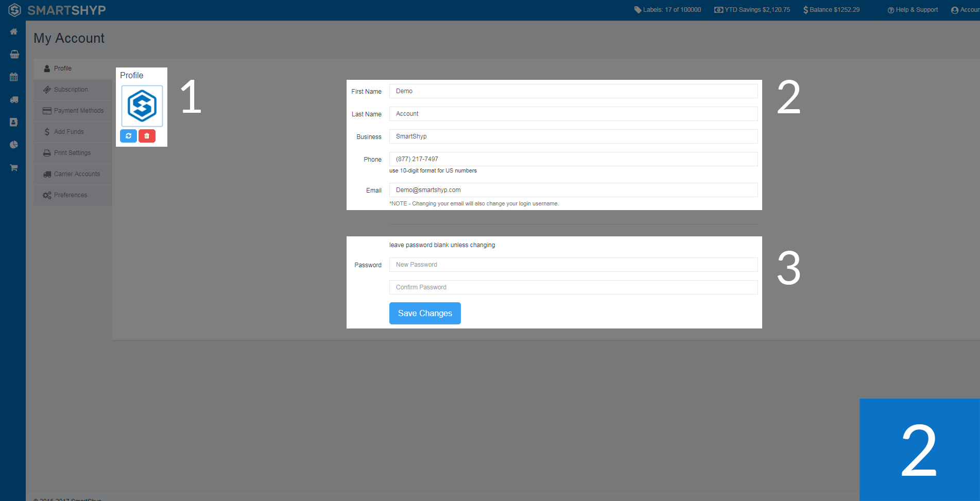This screenshot has height=501, width=980.
Task: Open the address book icon in sidebar
Action: pyautogui.click(x=14, y=122)
